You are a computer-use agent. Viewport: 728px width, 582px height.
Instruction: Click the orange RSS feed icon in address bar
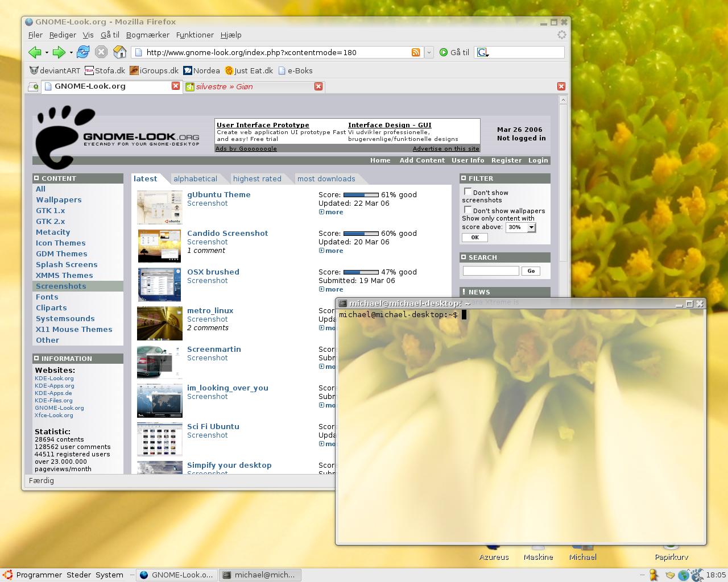tap(416, 52)
